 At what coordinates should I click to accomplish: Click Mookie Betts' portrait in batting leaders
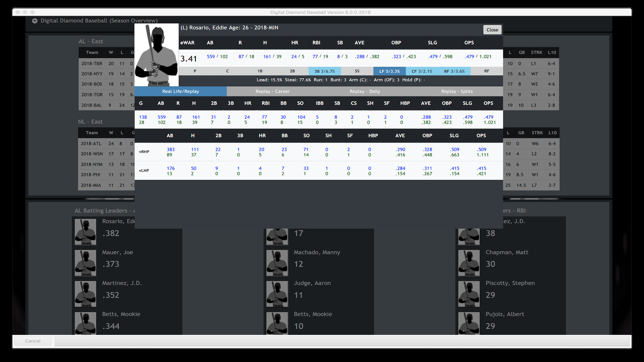(x=85, y=323)
